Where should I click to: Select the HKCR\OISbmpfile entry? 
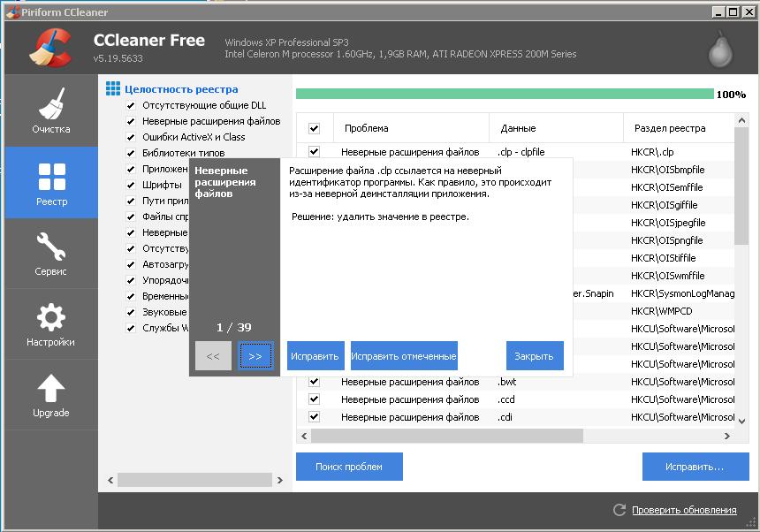tap(667, 170)
